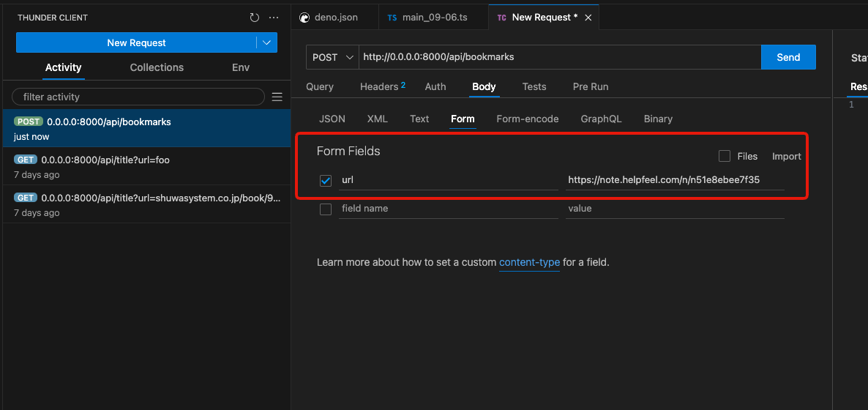Open the HTTP method POST dropdown
868x410 pixels.
332,57
